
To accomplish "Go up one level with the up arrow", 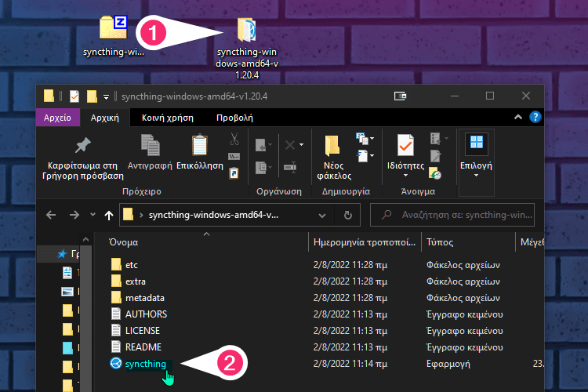I will [x=109, y=215].
